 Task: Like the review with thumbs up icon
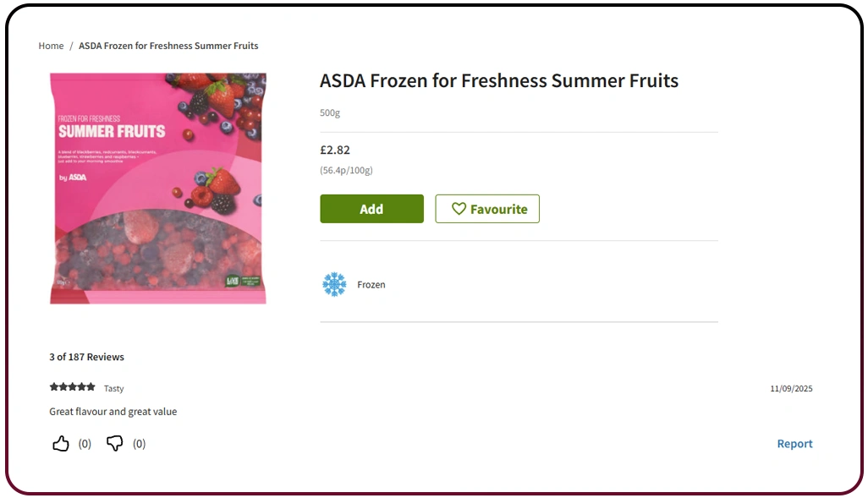tap(61, 444)
